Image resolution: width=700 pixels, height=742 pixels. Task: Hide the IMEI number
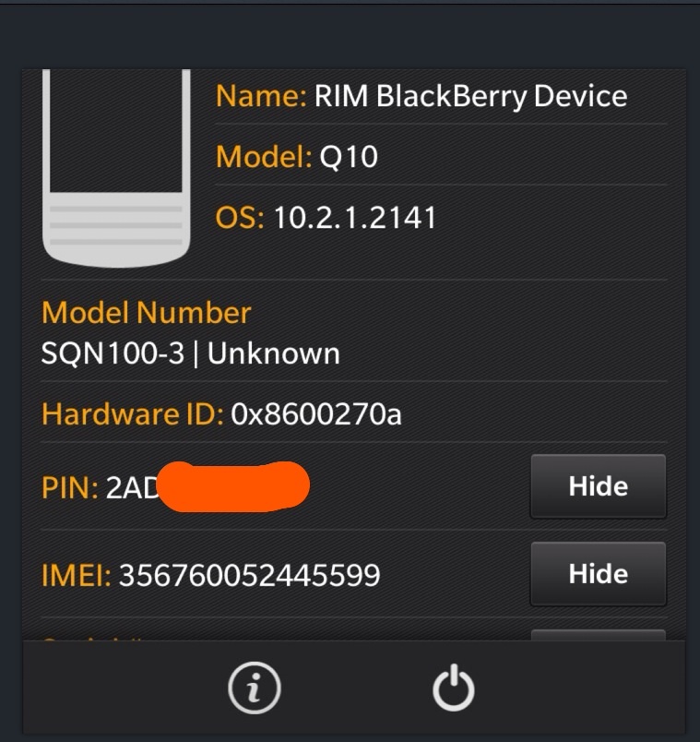click(599, 573)
